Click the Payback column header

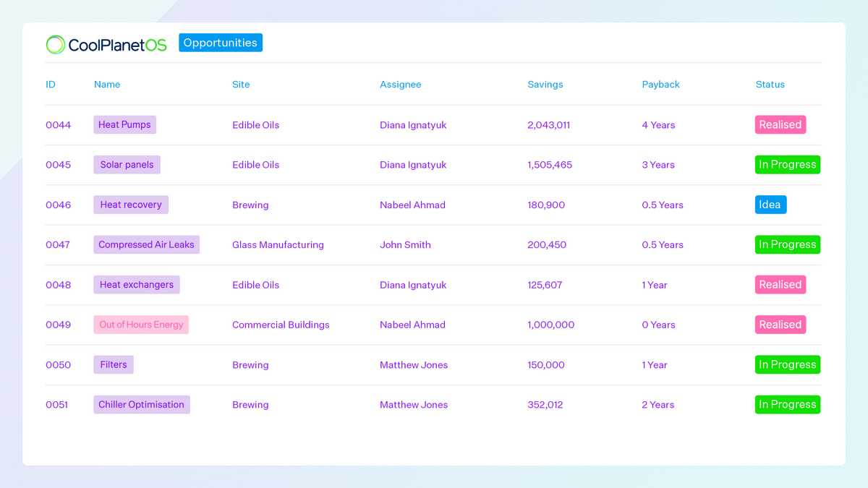[660, 85]
